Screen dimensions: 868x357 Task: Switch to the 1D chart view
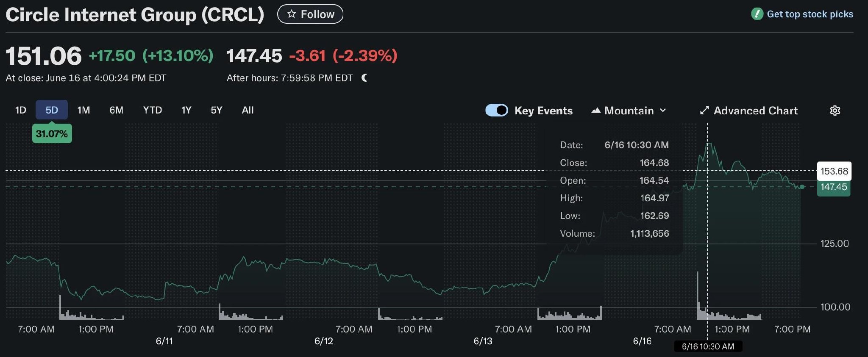point(20,110)
